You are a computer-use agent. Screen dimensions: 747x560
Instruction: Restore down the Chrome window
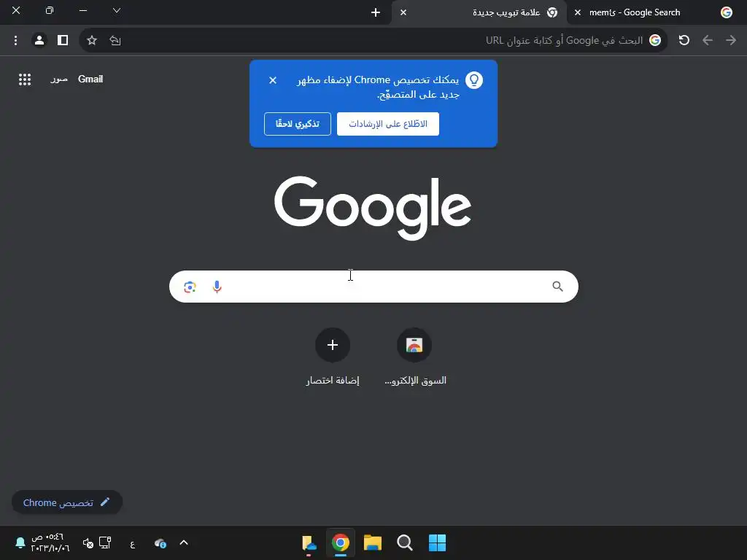click(x=50, y=10)
